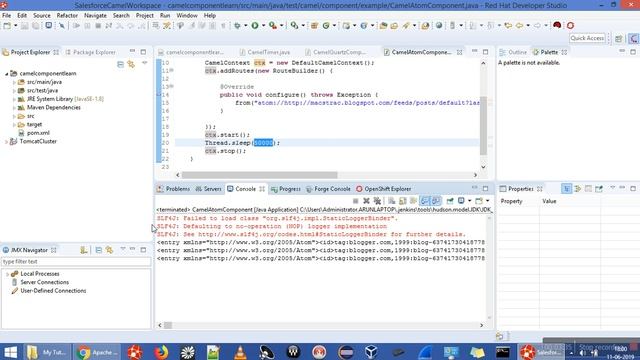Open the Servers tab
640x360 pixels.
209,189
